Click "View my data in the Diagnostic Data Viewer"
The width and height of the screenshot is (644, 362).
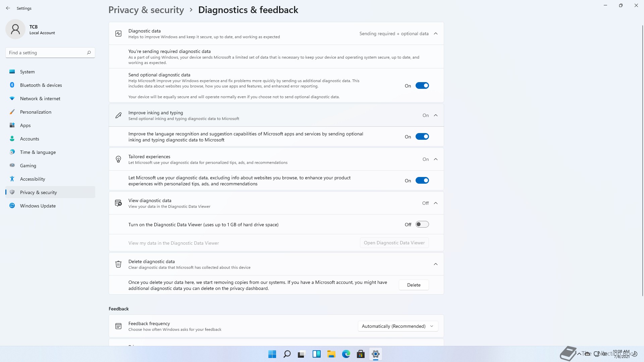tap(173, 243)
